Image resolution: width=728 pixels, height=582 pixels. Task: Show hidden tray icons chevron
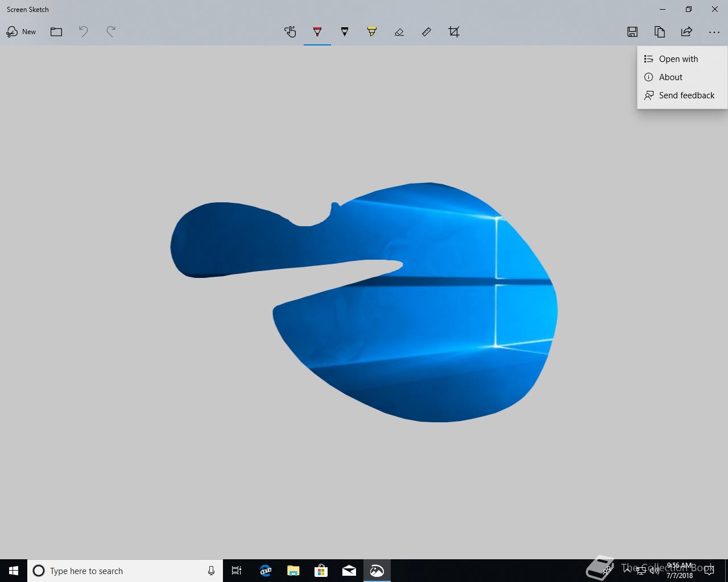click(x=627, y=571)
